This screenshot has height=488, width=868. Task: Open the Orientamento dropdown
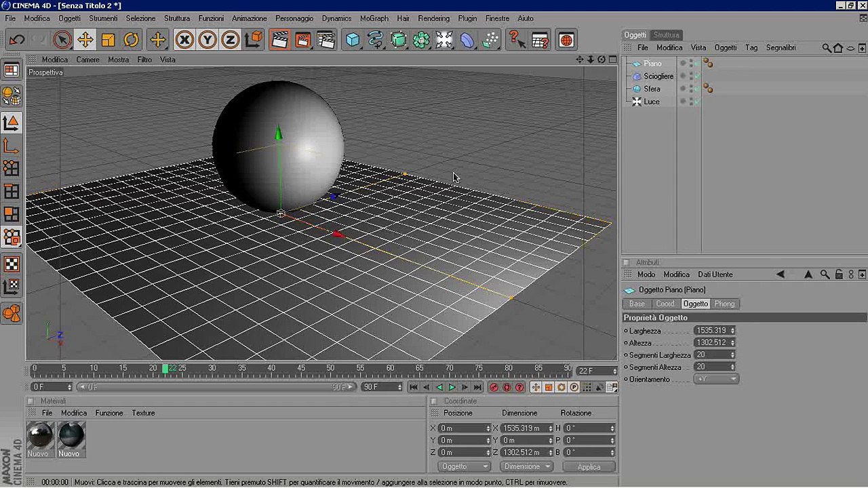pos(716,380)
